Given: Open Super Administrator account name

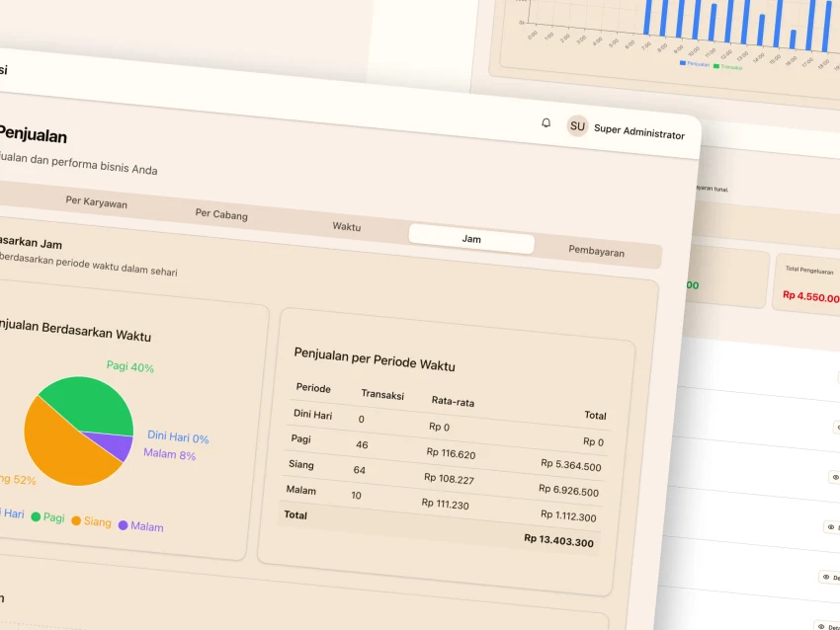Looking at the screenshot, I should [639, 131].
